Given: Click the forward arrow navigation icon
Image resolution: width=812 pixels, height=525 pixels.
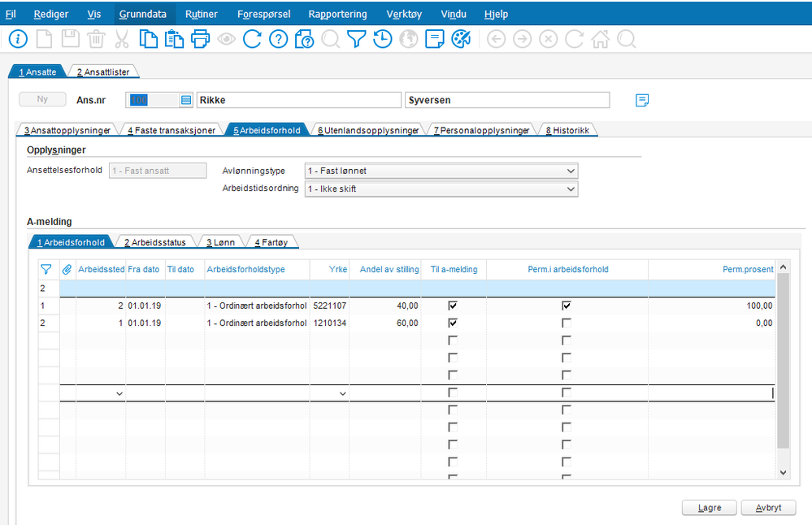Looking at the screenshot, I should pyautogui.click(x=522, y=39).
